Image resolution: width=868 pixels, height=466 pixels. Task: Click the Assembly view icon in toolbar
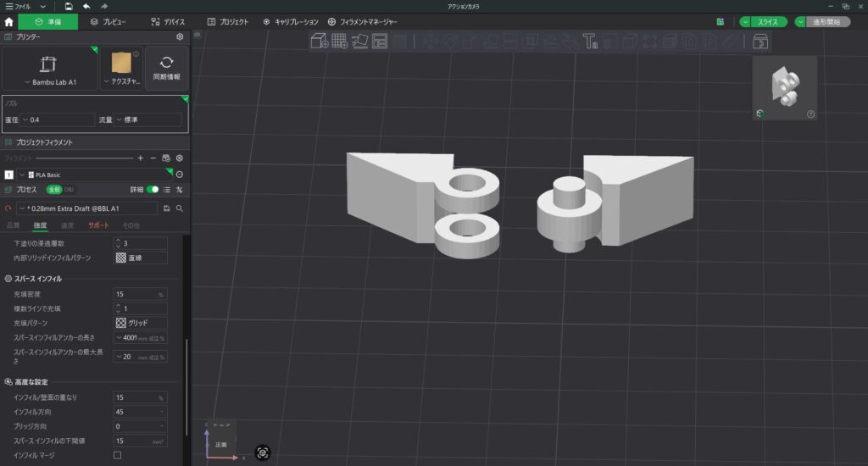760,41
